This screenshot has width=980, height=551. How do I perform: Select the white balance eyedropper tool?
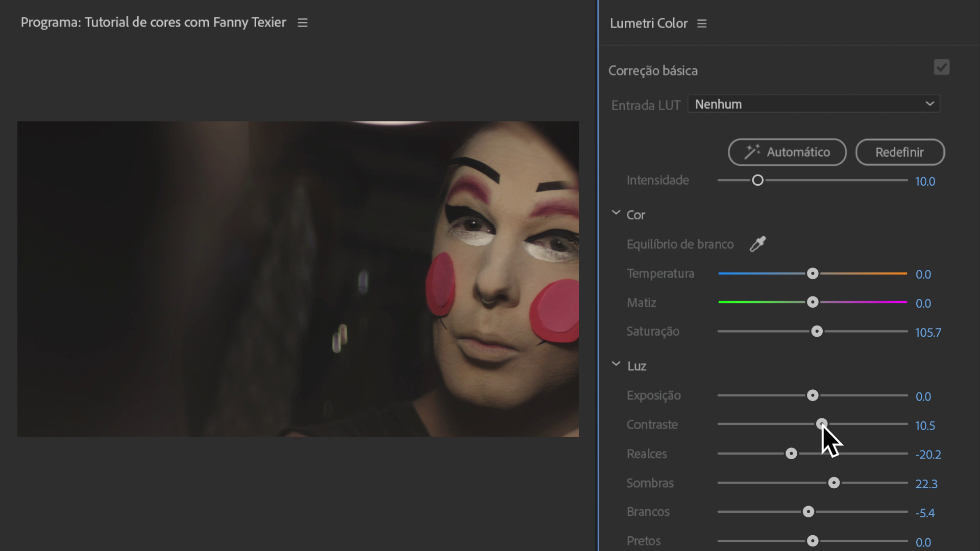pos(757,244)
